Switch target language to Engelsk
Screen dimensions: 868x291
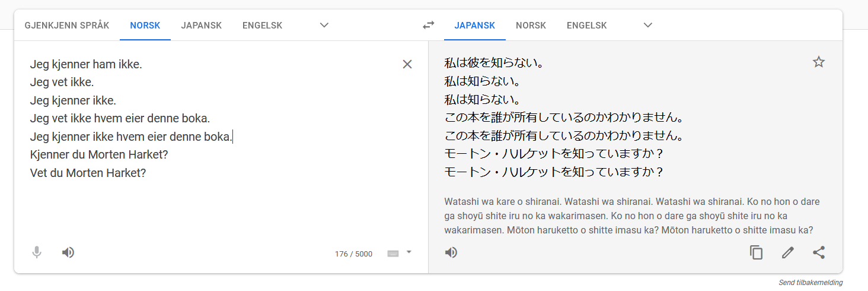coord(586,26)
